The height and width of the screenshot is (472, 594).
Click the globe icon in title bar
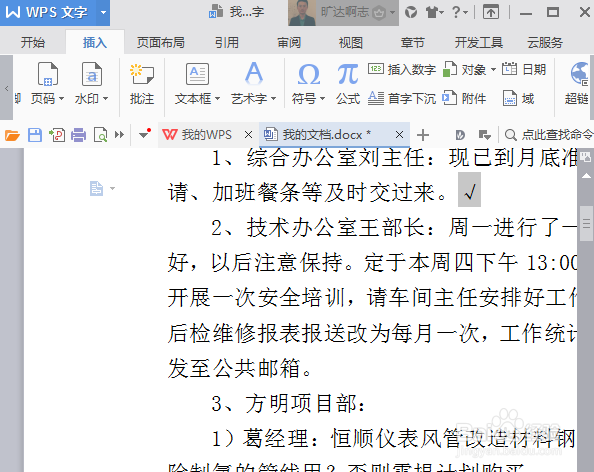(411, 13)
